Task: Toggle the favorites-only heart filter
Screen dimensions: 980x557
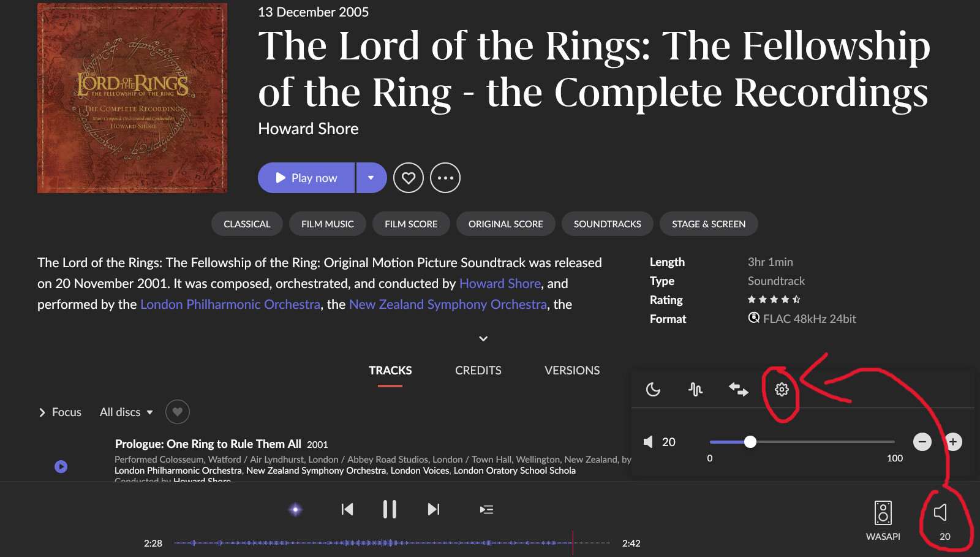Action: point(178,412)
